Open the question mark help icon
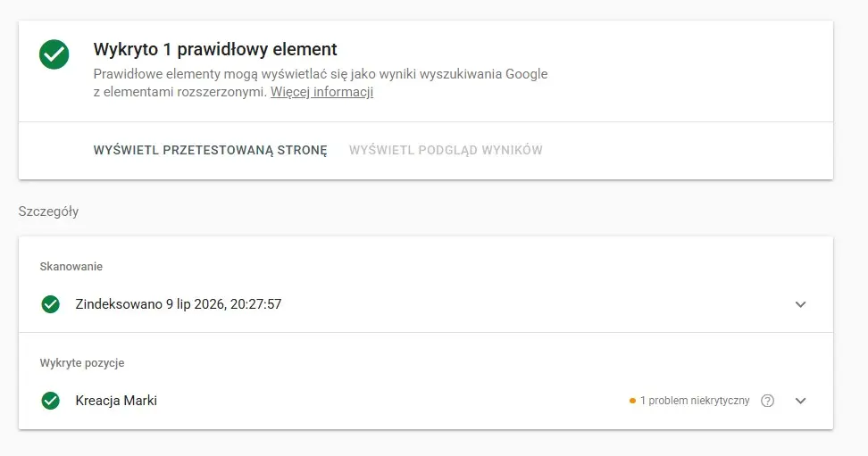 tap(767, 401)
